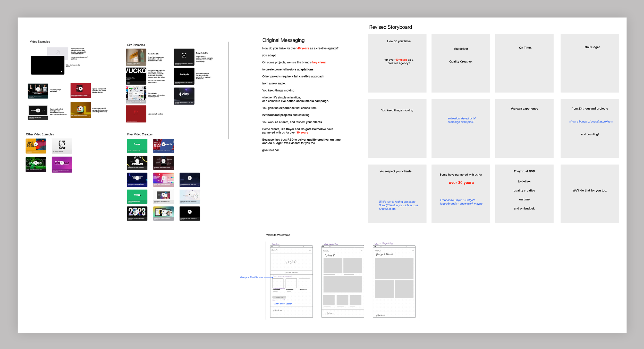Screen dimensions: 644x349
Task: Play the purple Upsella marketing agency video
Action: [62, 163]
